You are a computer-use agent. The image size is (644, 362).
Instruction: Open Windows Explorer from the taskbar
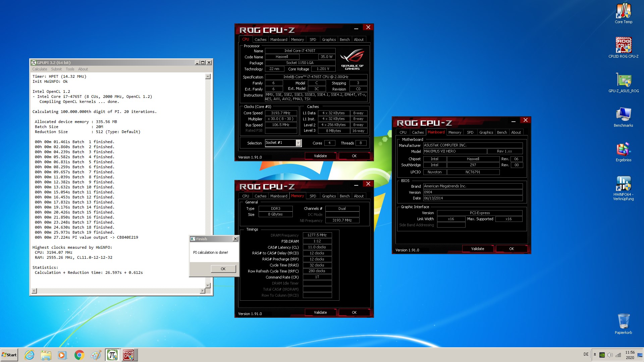46,355
